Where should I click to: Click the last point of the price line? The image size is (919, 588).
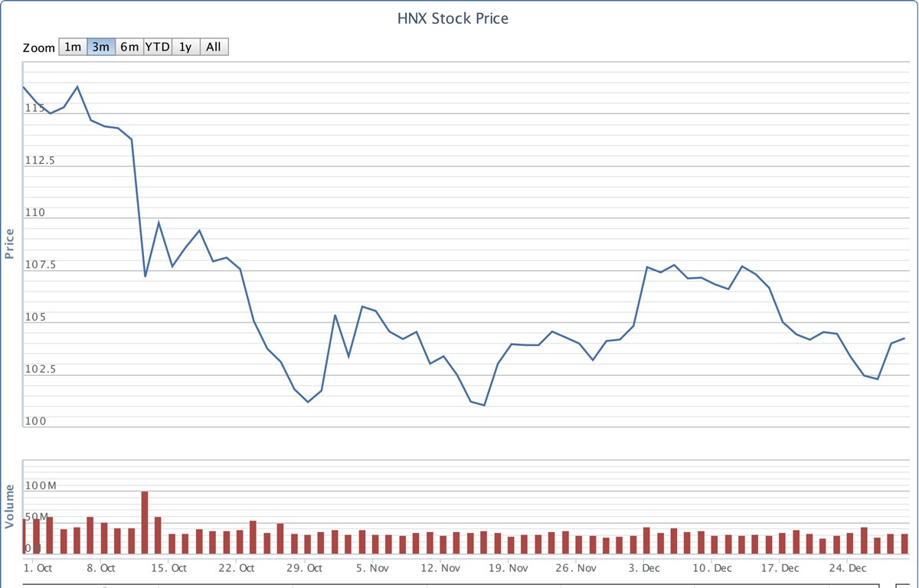tap(904, 338)
